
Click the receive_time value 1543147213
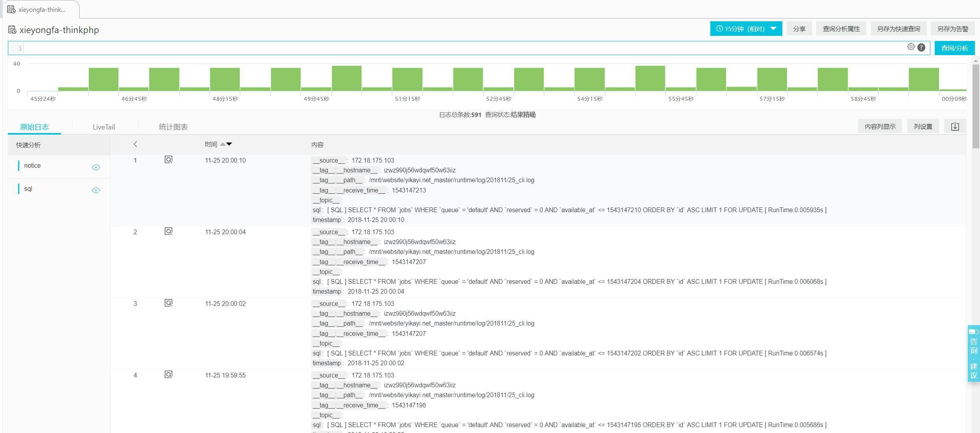click(409, 190)
